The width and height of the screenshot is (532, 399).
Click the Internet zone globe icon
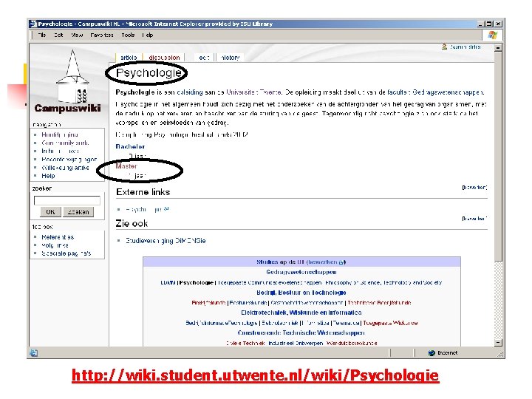pos(432,353)
